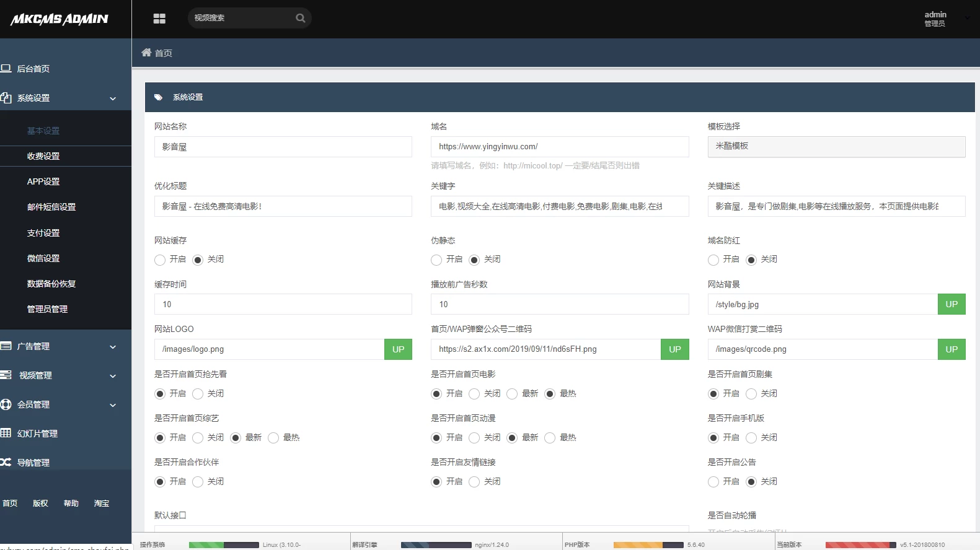This screenshot has height=550, width=980.
Task: Open the 模板选择 dropdown
Action: [836, 147]
